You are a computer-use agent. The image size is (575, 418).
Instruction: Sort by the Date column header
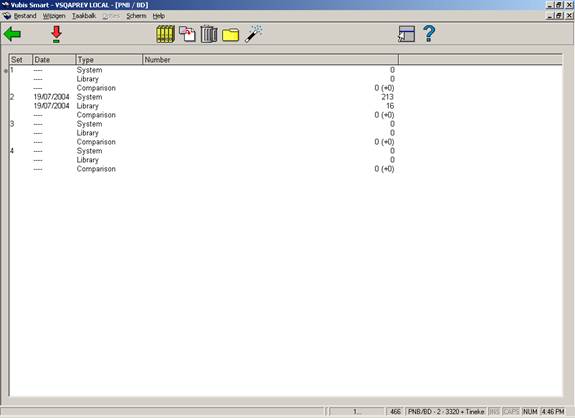(x=54, y=60)
